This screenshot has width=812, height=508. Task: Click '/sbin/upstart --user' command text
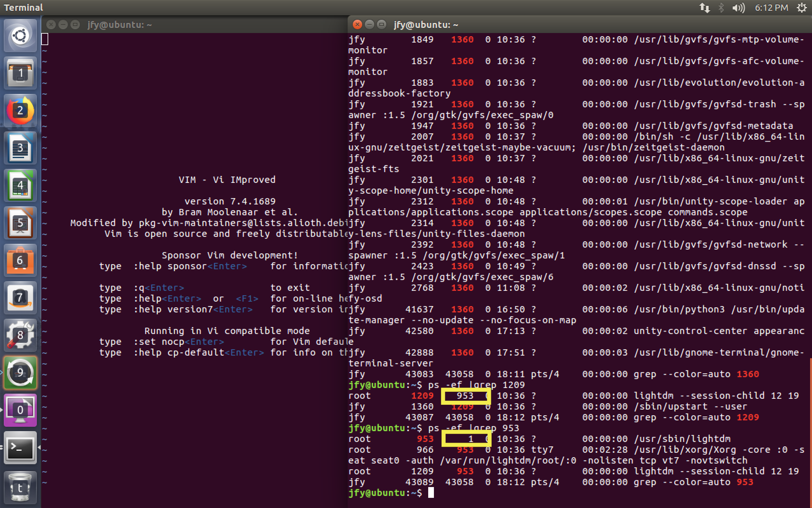[x=691, y=406]
